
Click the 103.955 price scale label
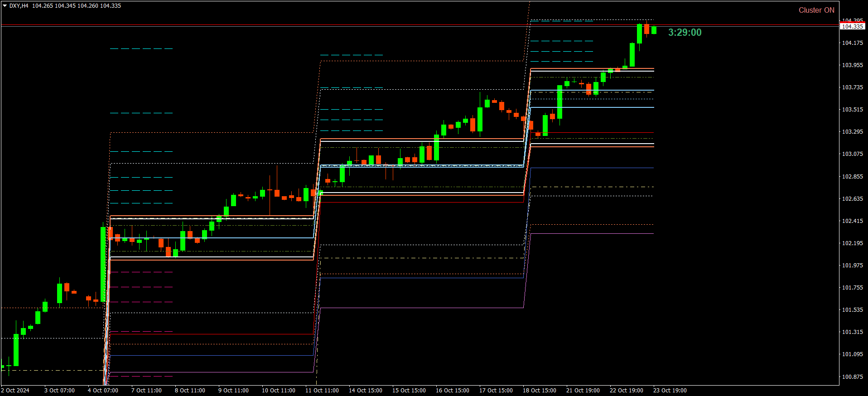(852, 65)
